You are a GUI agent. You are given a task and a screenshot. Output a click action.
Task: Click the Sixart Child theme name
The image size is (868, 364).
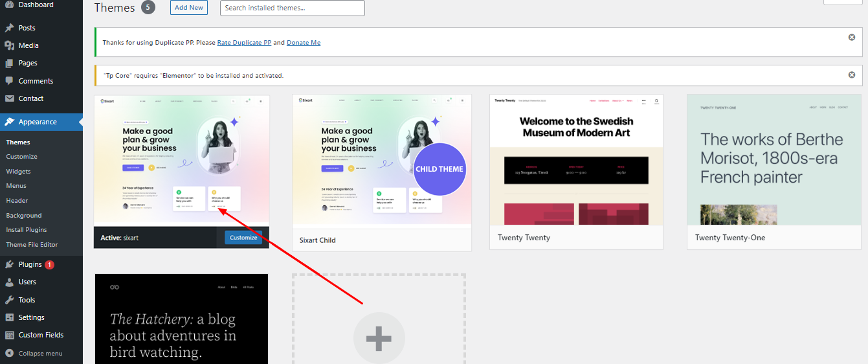coord(318,240)
